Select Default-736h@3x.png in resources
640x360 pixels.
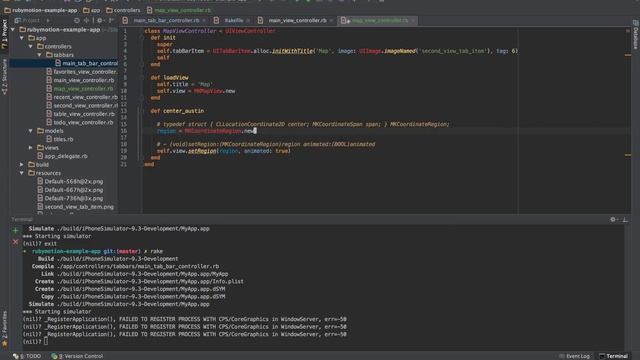tap(70, 198)
